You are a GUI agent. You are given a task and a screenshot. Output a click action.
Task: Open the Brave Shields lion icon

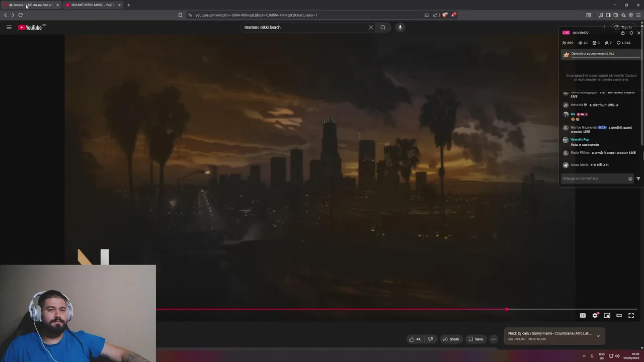tap(445, 15)
